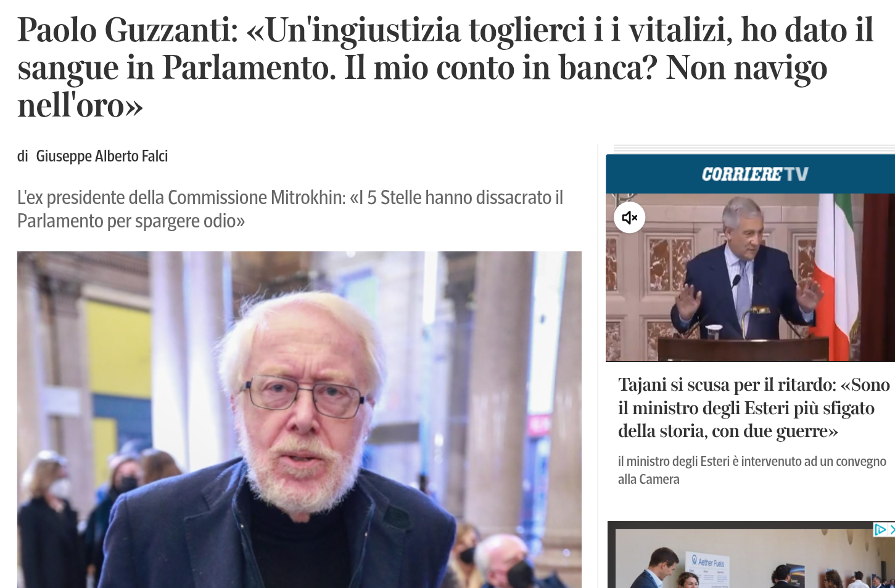
Task: Open the AdChoices triangle icon
Action: pyautogui.click(x=880, y=529)
